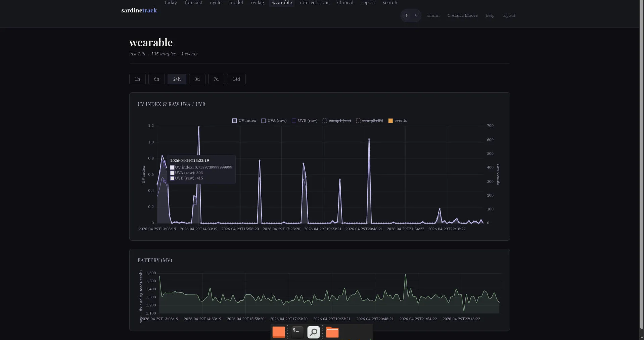Image resolution: width=644 pixels, height=340 pixels.
Task: Click tooltip timestamp 2026-04-29T13:23:19
Action: pos(189,160)
